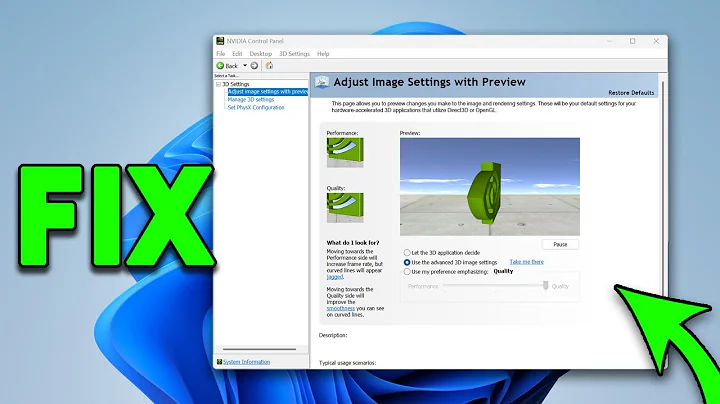Select Set PhysX Configuration in tree

coord(256,107)
